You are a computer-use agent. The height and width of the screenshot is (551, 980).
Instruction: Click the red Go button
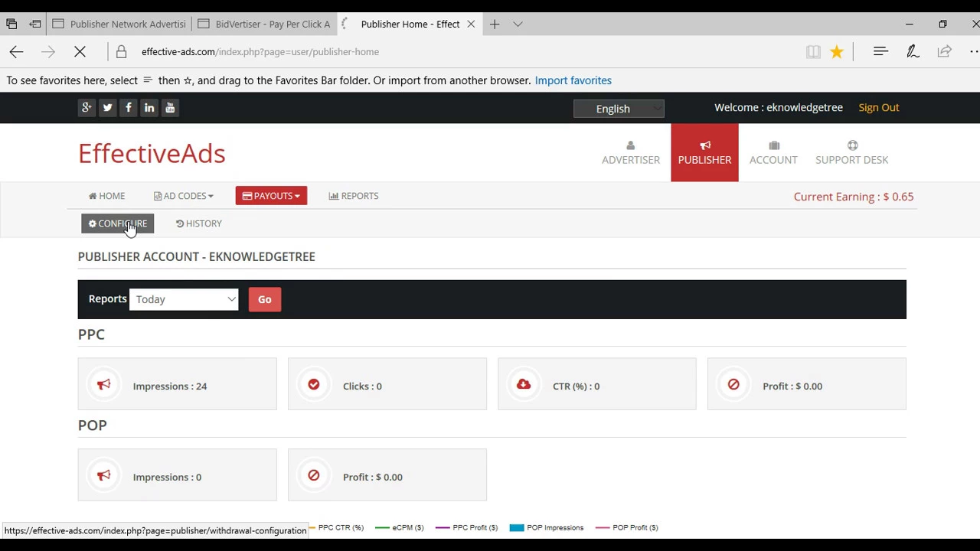click(265, 299)
